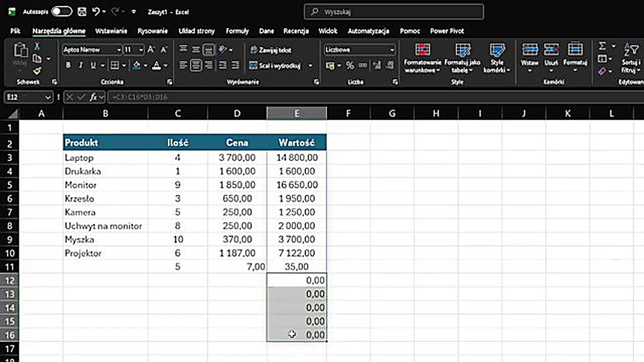
Task: Click the Undo arrow icon
Action: click(96, 11)
